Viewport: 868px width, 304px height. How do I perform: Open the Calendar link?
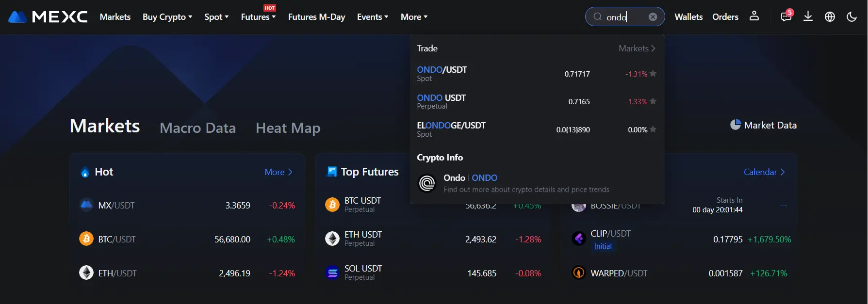pyautogui.click(x=764, y=172)
